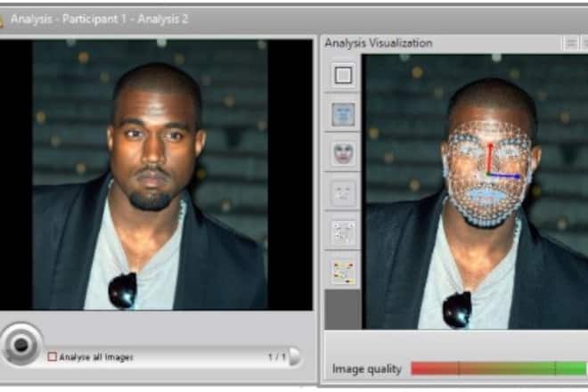Select the face mask model icon
Screen dimensions: 588x392
[x=343, y=154]
